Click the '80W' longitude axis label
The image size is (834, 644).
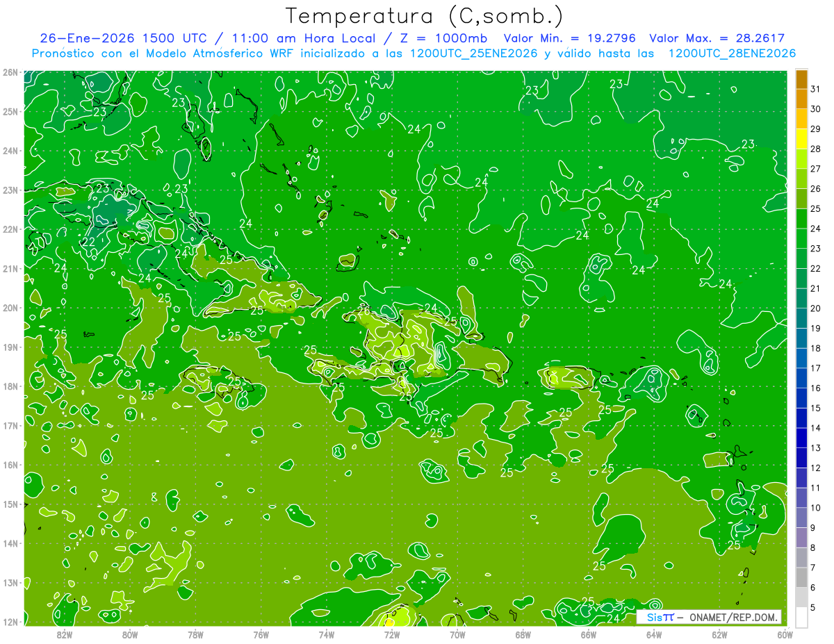[129, 634]
